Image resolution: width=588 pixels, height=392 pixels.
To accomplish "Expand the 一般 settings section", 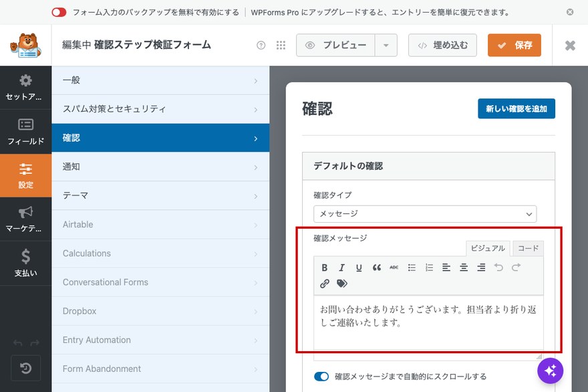I will [160, 80].
